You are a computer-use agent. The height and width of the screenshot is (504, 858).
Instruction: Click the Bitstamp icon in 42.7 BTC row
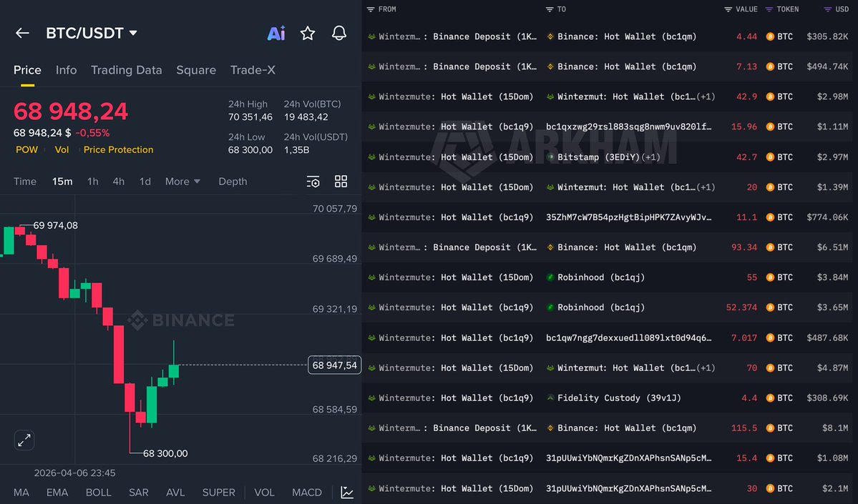[x=550, y=157]
